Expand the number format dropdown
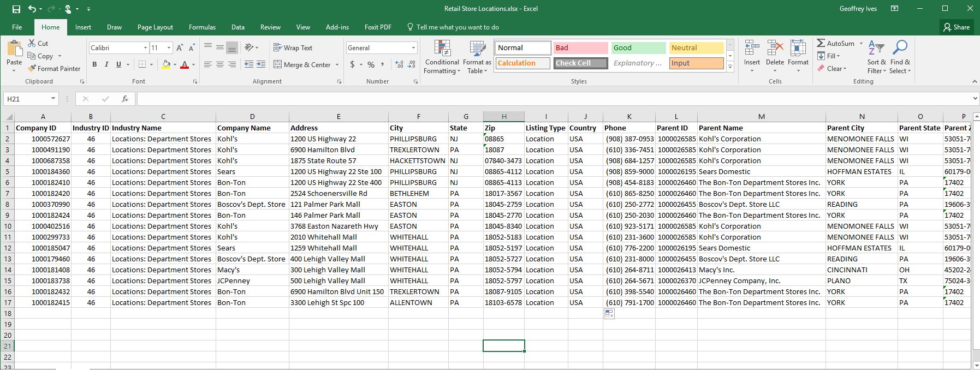Screen dimensions: 980x370 tap(413, 48)
